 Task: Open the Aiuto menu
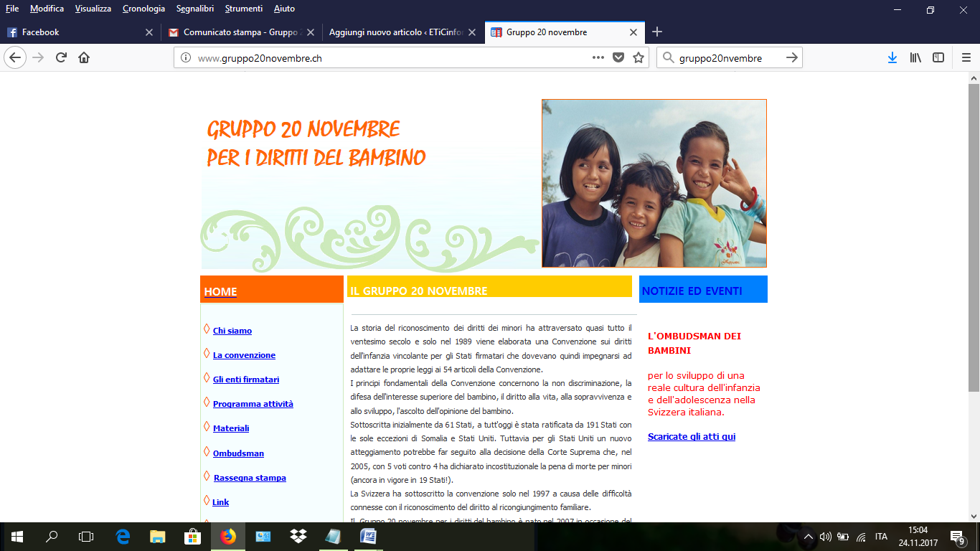click(x=284, y=9)
